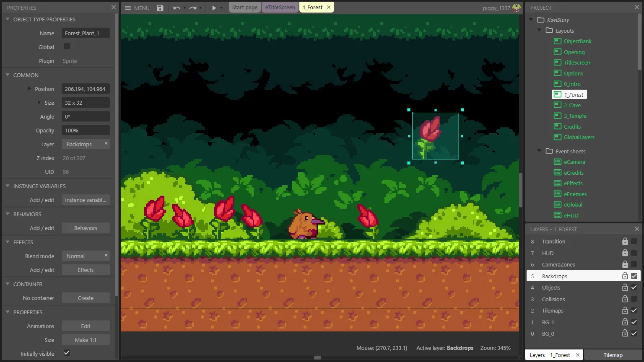Toggle lock icon on HUD layer
Image resolution: width=644 pixels, height=362 pixels.
click(625, 253)
